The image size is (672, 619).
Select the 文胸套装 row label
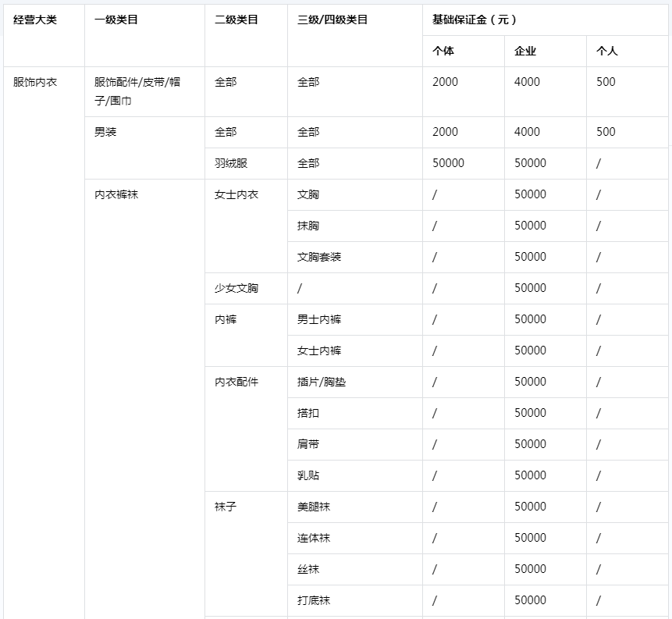(x=319, y=257)
